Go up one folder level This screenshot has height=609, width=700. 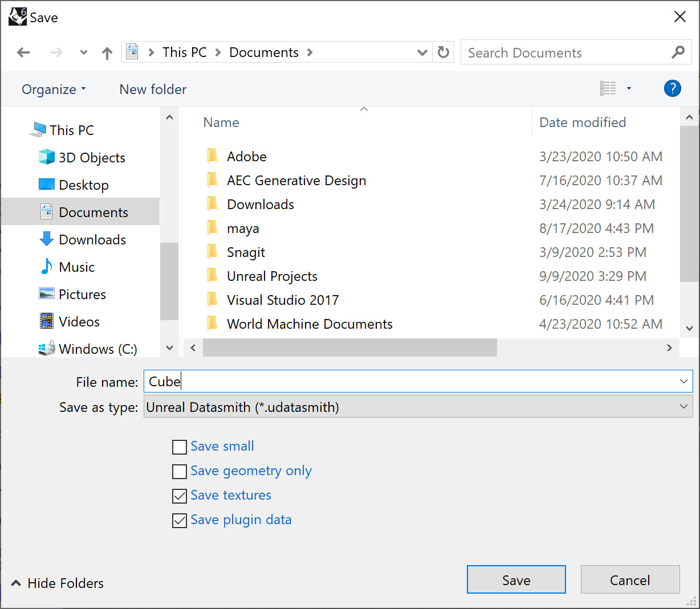pos(107,53)
